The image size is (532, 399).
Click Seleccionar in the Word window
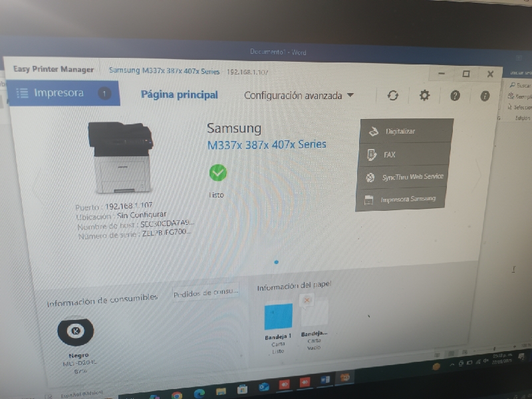[520, 107]
